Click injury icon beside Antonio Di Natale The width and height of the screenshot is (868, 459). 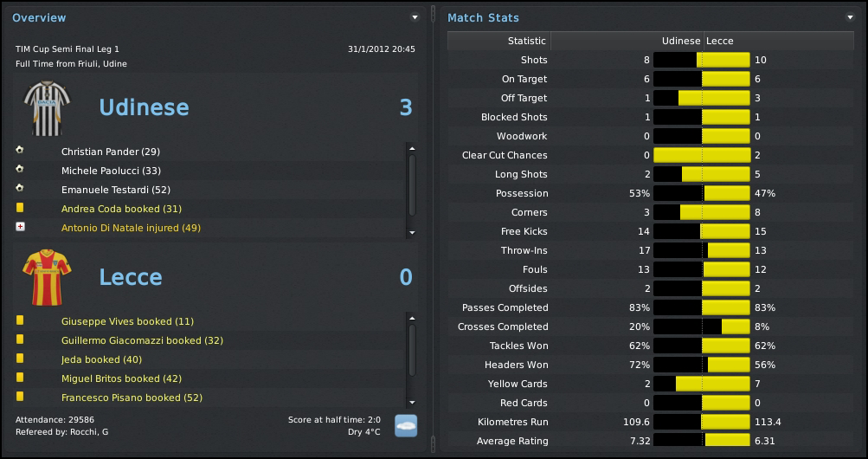[20, 227]
